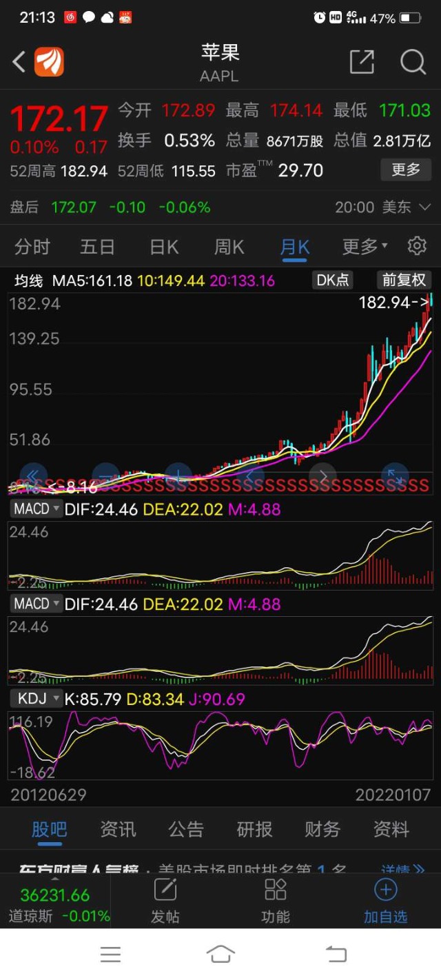Tap the 20:00 美东 time label
Image resolution: width=441 pixels, height=980 pixels.
click(x=382, y=207)
